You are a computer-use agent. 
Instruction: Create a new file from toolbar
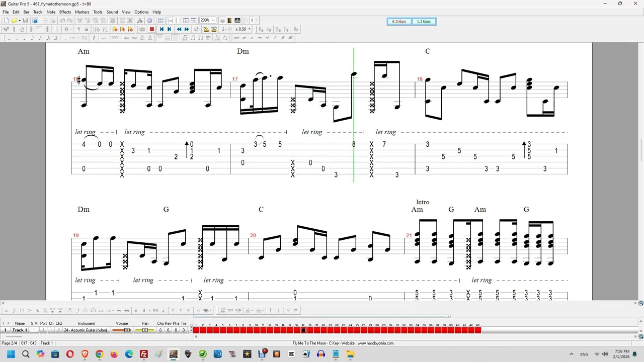coord(7,21)
